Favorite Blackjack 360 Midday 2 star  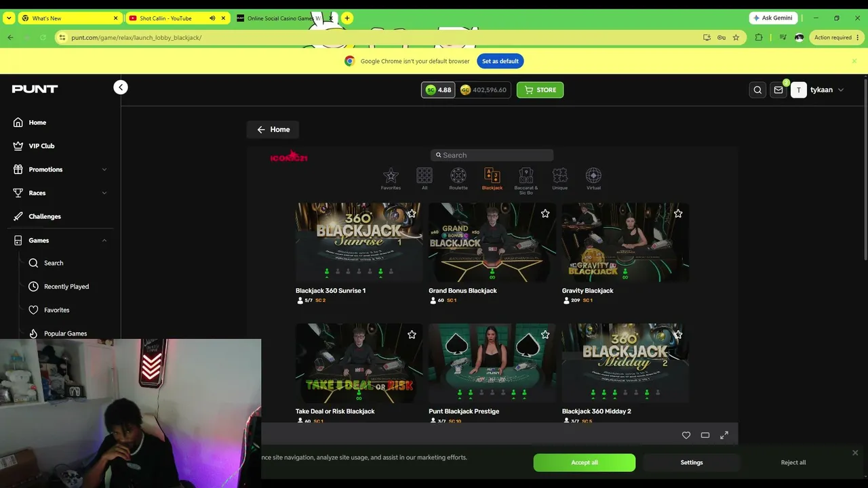click(678, 334)
